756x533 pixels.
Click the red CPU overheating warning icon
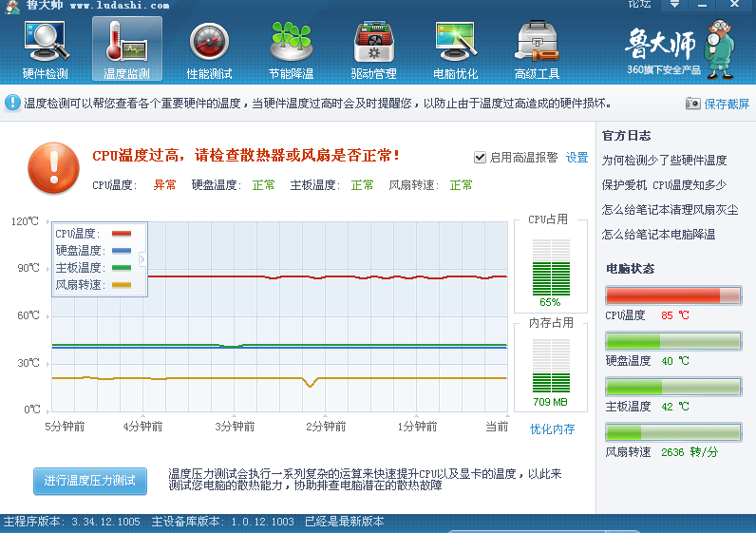[x=53, y=166]
